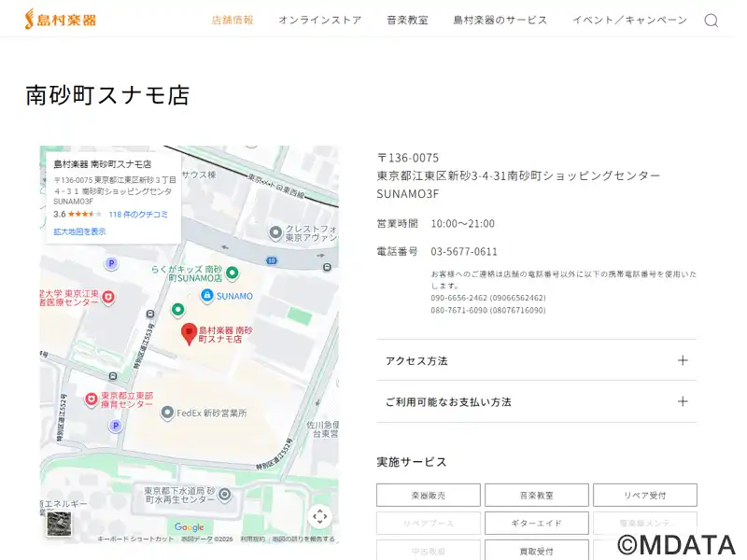Click the bus stop icon on 特別区道江553号

point(150,314)
